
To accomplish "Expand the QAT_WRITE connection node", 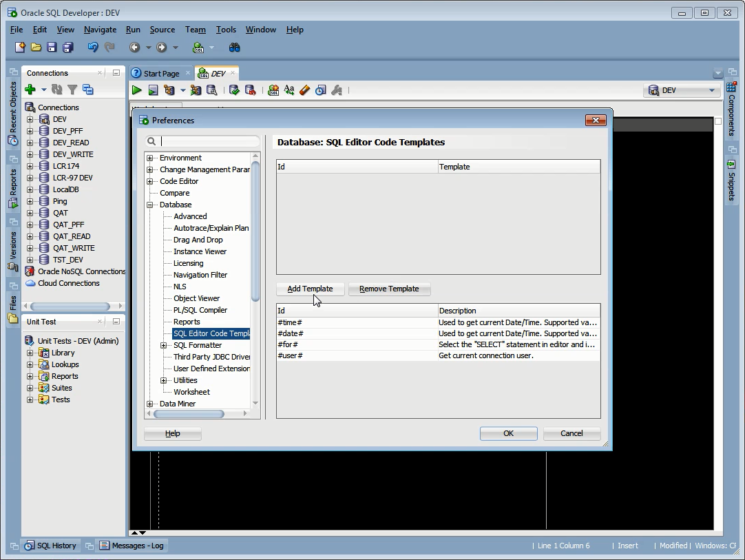I will point(30,248).
